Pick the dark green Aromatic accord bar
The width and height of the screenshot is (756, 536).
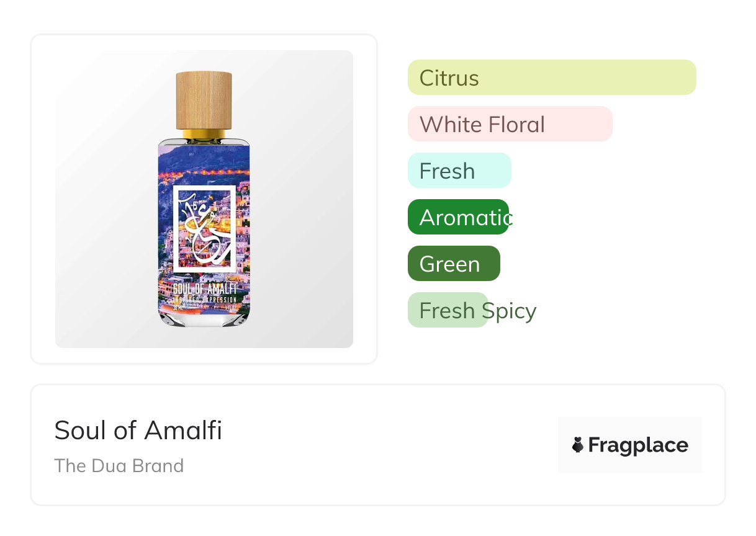458,217
